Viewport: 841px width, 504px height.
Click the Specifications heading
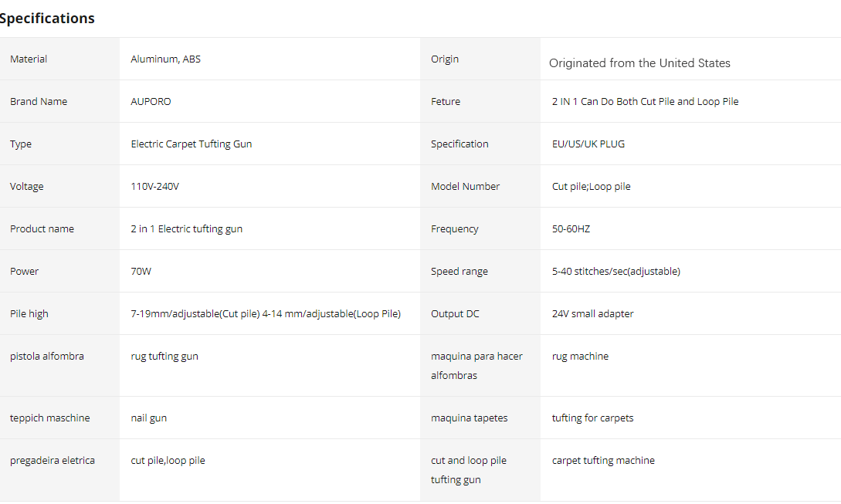tap(46, 19)
